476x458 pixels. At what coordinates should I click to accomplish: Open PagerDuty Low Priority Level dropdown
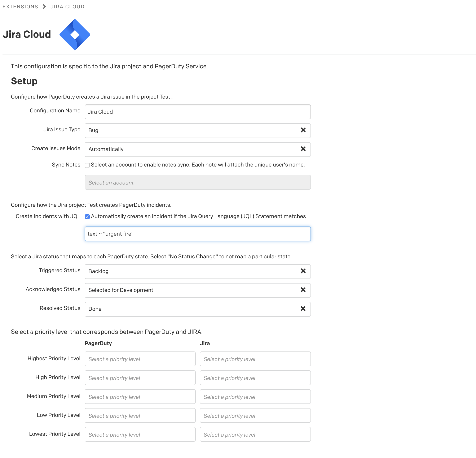[x=140, y=415]
